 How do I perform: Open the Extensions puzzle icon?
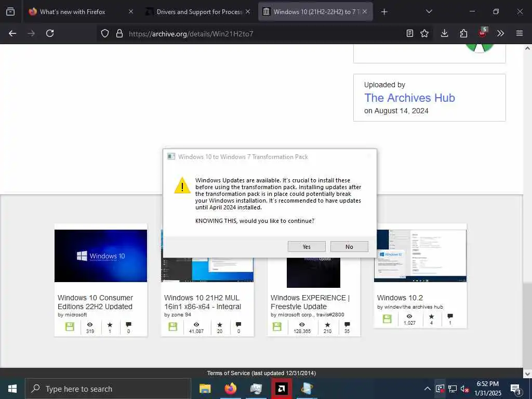(463, 33)
